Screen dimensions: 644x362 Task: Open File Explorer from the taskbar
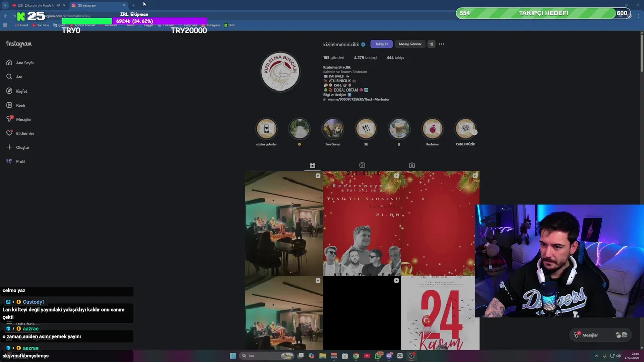tap(323, 356)
